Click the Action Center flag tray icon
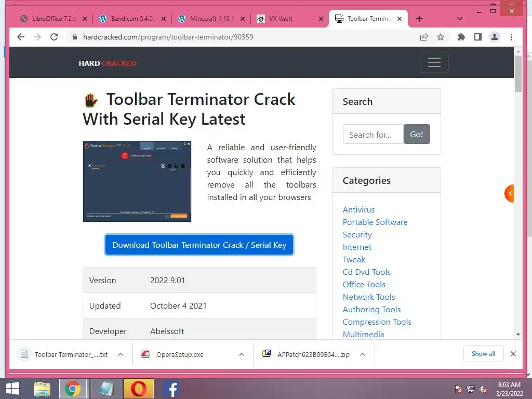This screenshot has height=399, width=532. pyautogui.click(x=458, y=389)
